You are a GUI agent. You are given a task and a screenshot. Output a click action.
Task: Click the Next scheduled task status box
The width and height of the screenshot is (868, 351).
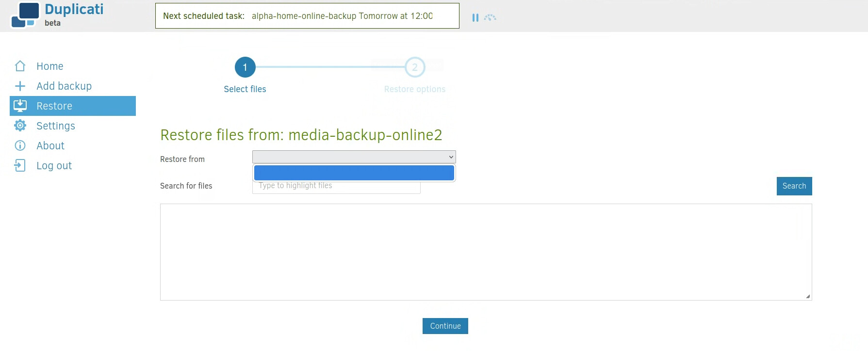tap(307, 16)
